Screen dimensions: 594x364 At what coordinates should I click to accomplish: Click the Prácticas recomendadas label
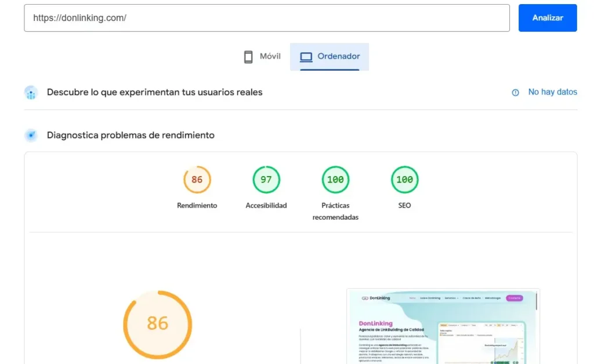tap(335, 211)
